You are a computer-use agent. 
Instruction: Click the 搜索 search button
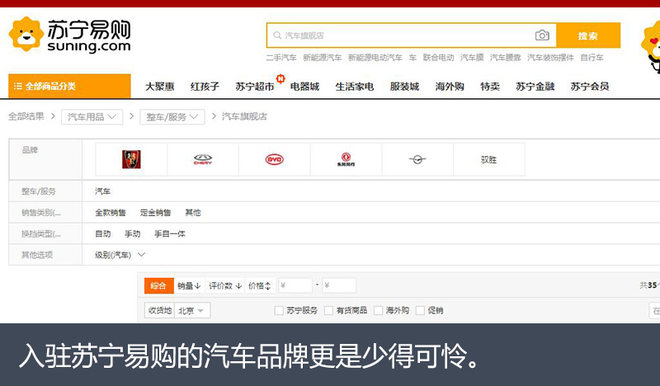tap(588, 35)
